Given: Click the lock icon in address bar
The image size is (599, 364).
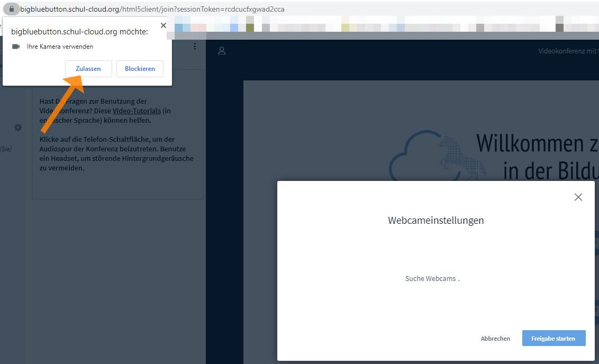Looking at the screenshot, I should point(11,9).
